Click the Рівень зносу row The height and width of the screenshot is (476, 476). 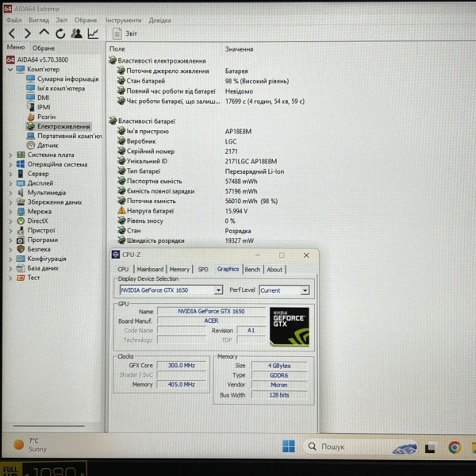click(176, 221)
